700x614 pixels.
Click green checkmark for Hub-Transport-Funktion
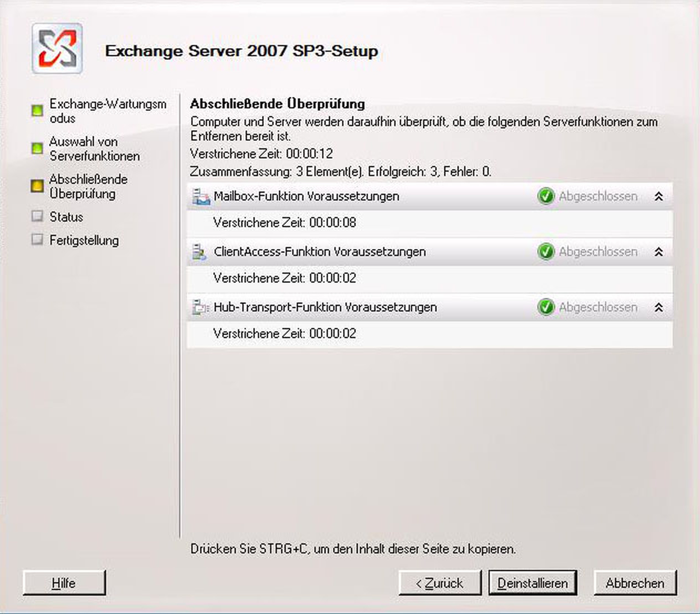coord(546,307)
